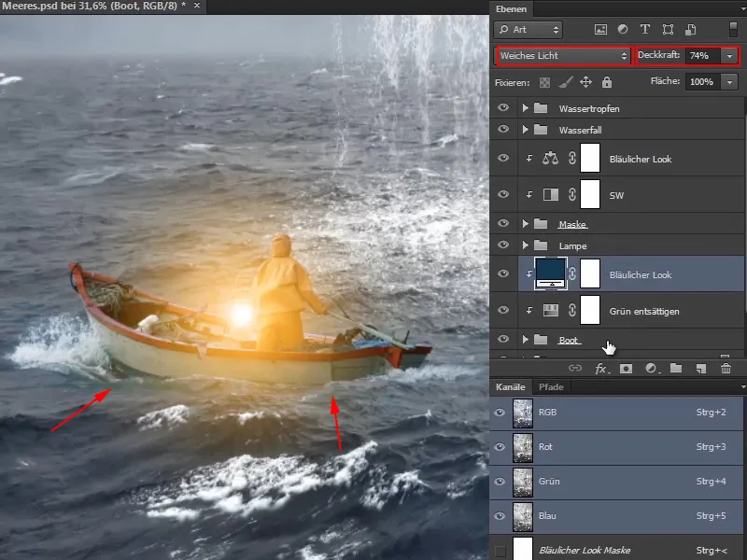
Task: Expand the Wassertropfen group
Action: [x=525, y=108]
